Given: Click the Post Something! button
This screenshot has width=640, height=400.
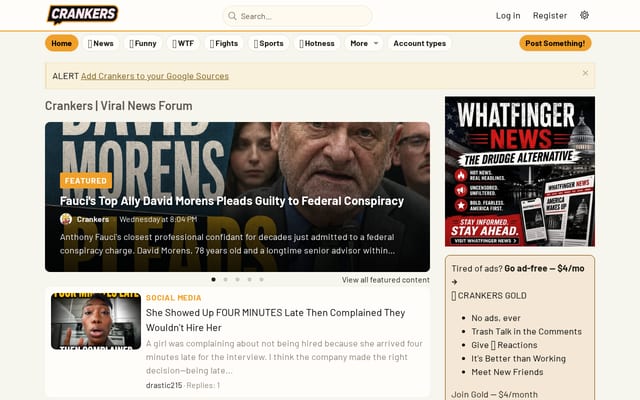Looking at the screenshot, I should 555,43.
